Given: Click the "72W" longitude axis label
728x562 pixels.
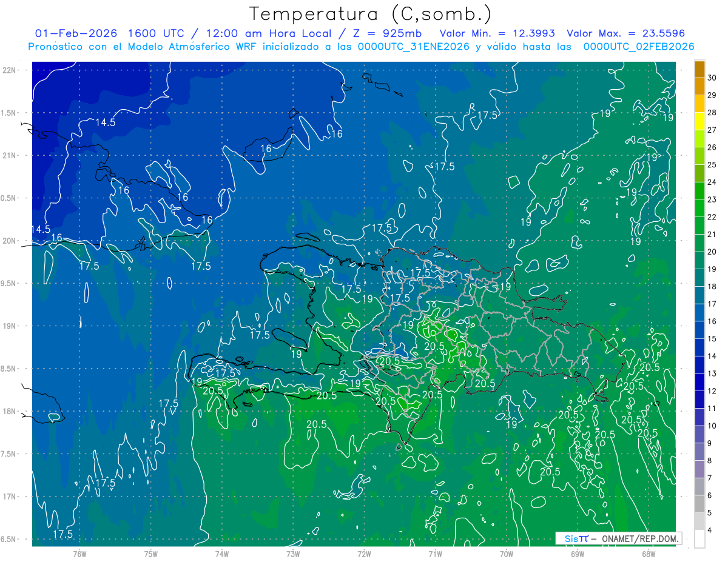Looking at the screenshot, I should click(x=364, y=554).
